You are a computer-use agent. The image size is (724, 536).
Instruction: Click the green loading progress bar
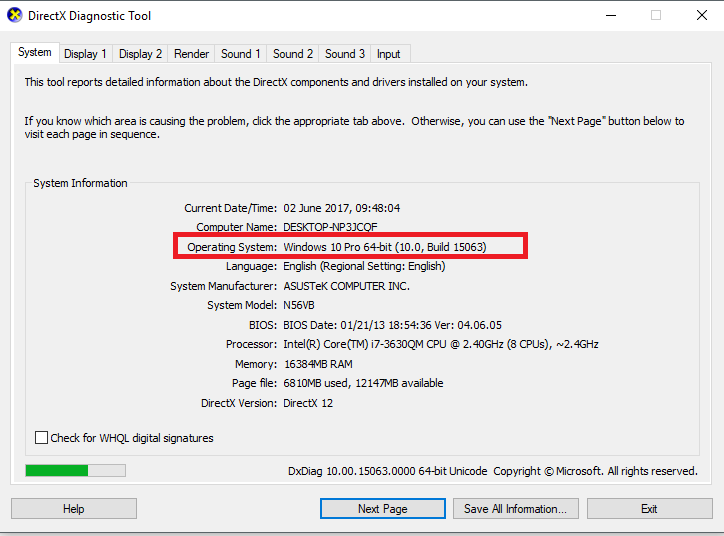[75, 470]
